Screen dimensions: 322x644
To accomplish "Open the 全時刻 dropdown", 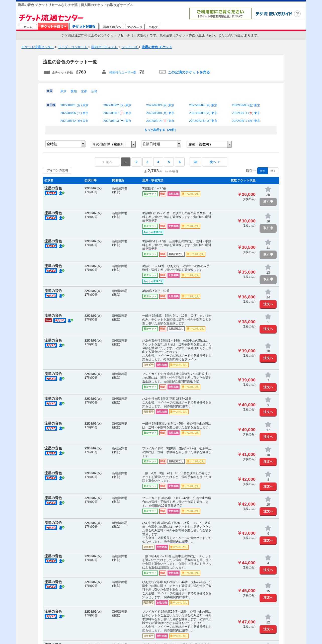I will pyautogui.click(x=65, y=144).
